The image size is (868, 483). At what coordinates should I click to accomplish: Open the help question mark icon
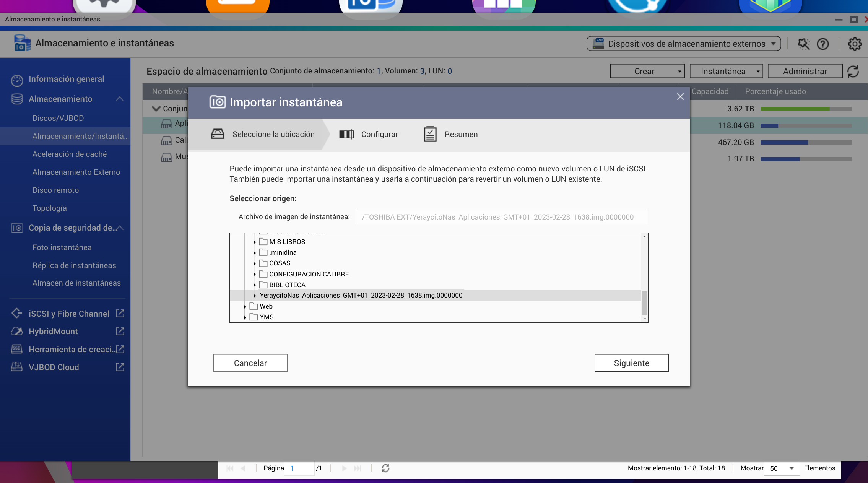point(822,44)
